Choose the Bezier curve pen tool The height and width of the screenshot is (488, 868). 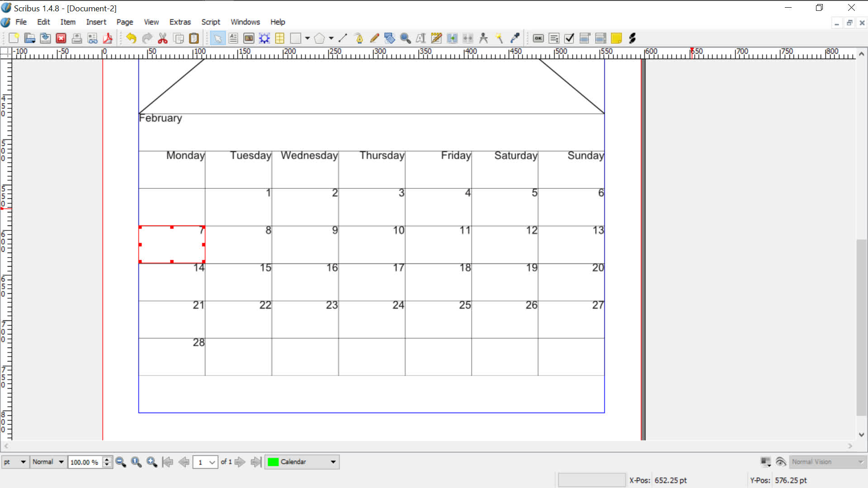click(359, 38)
